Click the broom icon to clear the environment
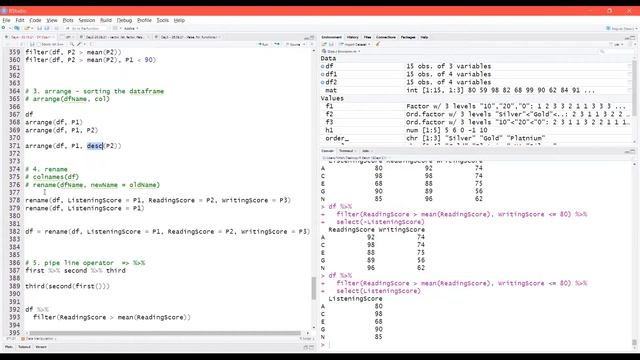Screen dimensions: 640x360 [378, 44]
